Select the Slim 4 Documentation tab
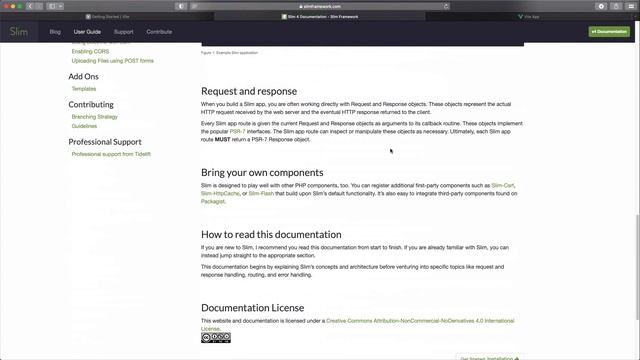The height and width of the screenshot is (360, 640). (x=320, y=17)
